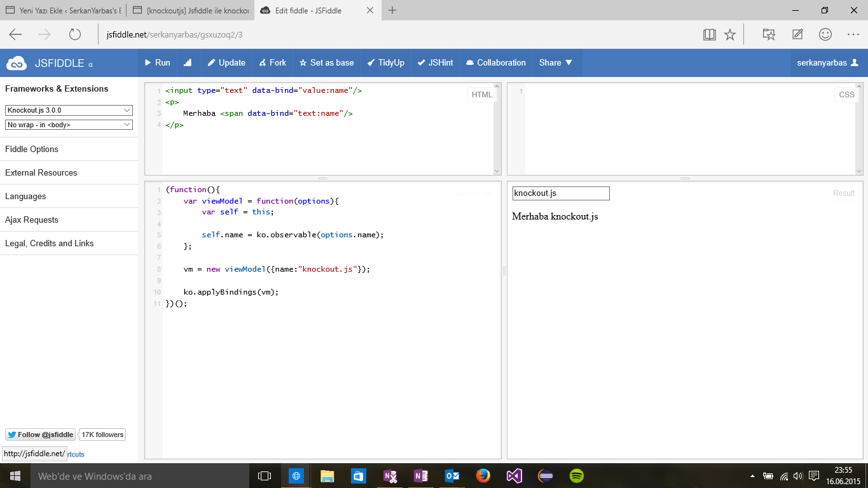
Task: Open File Explorer from taskbar
Action: 327,475
